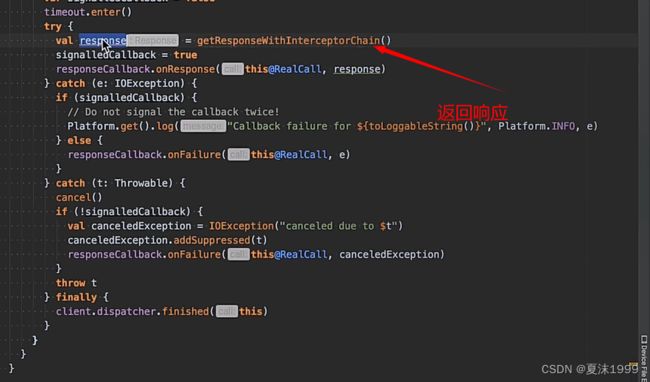
Task: Click 'responseCallback.onResponse' method call
Action: 135,69
